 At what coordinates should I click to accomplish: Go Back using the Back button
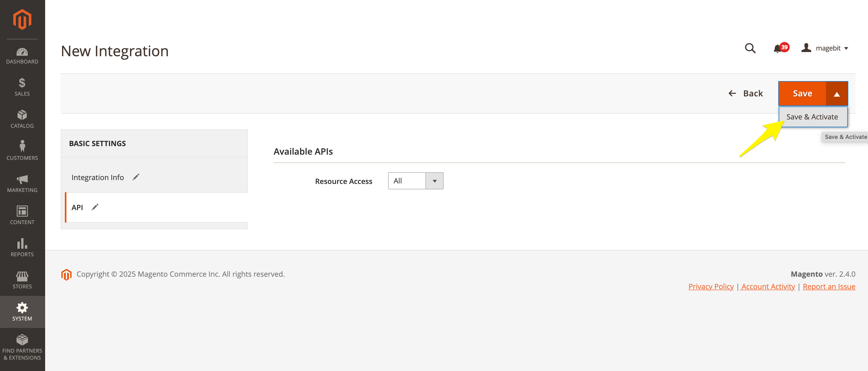pyautogui.click(x=746, y=94)
